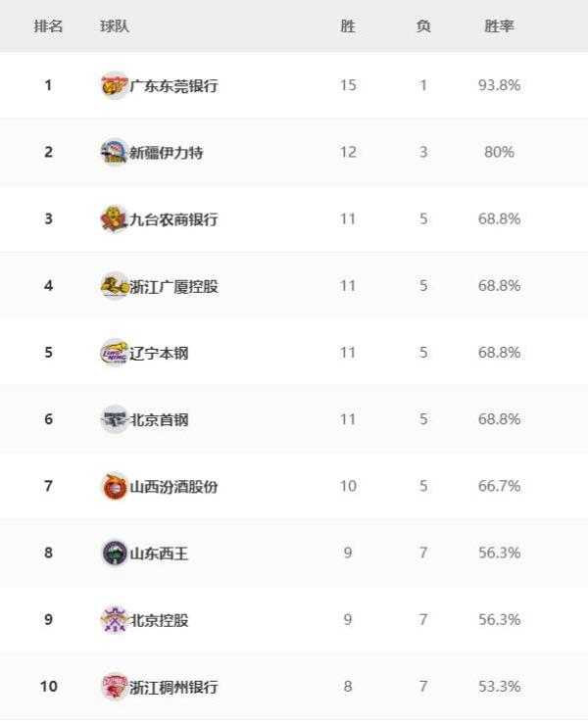Click the 九台农商银行 team logo
This screenshot has width=588, height=722.
click(115, 218)
